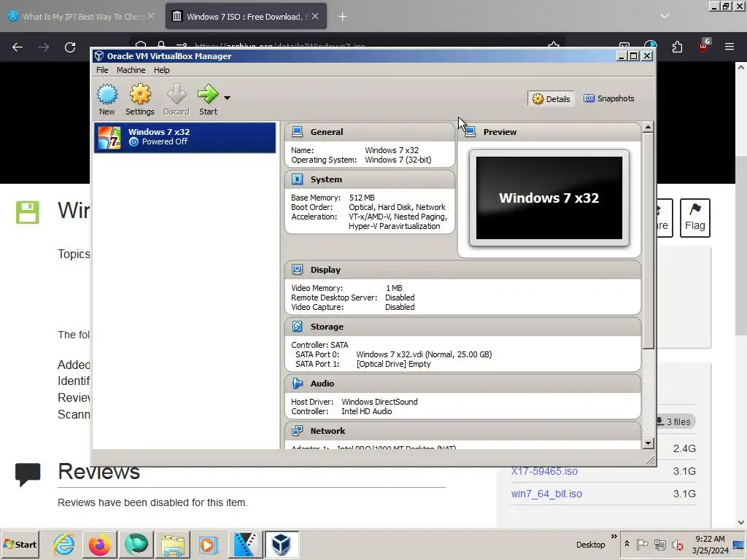Switch to the Details view
Screen dimensions: 747x560
point(551,98)
